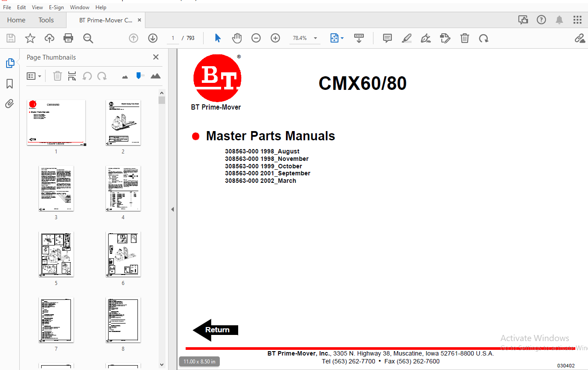Screen dimensions: 588x370
Task: Switch to the Tools tab
Action: pyautogui.click(x=46, y=20)
